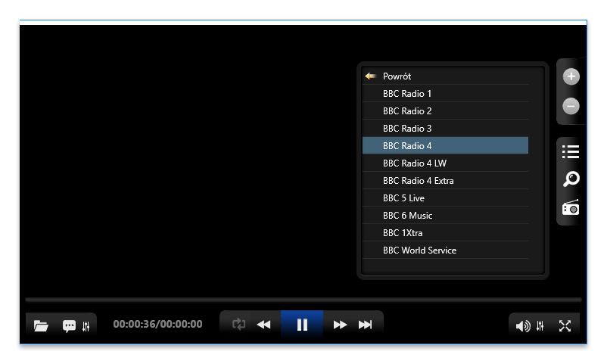Open search with magnifier icon
The image size is (607, 364).
point(571,179)
